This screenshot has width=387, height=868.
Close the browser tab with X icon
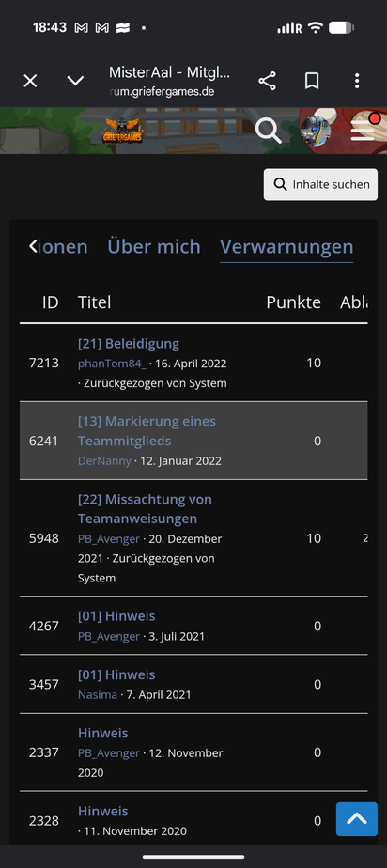point(30,81)
